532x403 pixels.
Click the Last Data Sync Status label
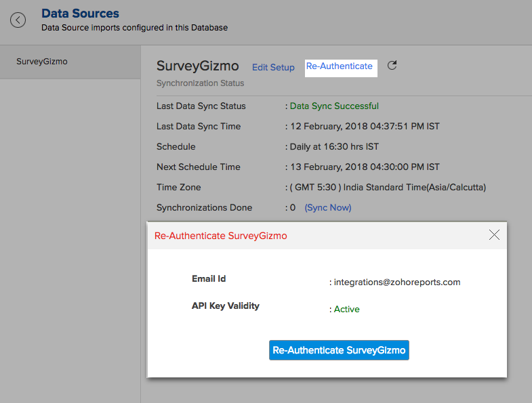(201, 106)
